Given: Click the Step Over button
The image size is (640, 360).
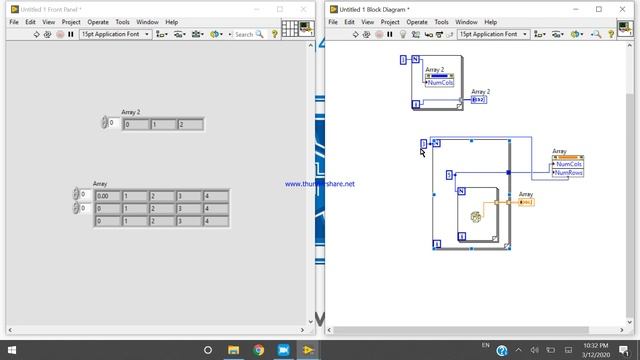Looking at the screenshot, I should point(439,35).
